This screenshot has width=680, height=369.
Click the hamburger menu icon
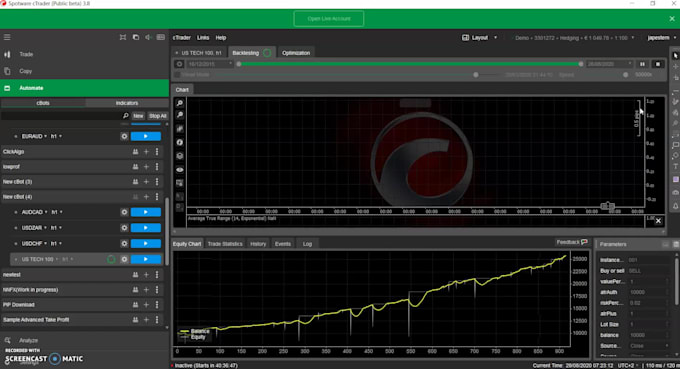pos(7,37)
